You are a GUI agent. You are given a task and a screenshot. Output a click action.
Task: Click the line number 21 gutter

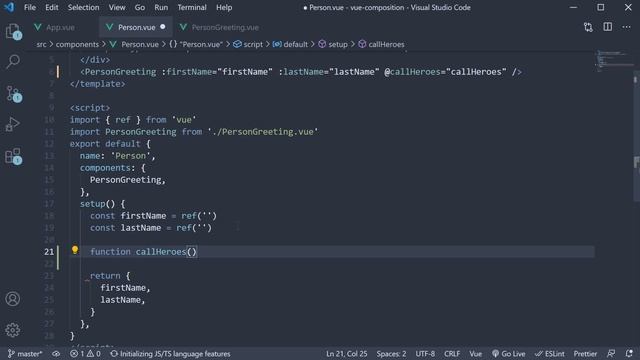tap(49, 252)
